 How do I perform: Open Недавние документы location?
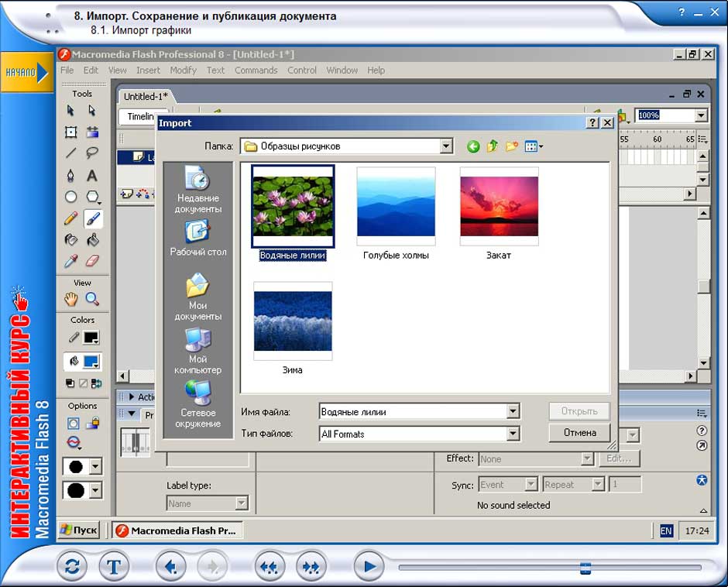(x=197, y=190)
